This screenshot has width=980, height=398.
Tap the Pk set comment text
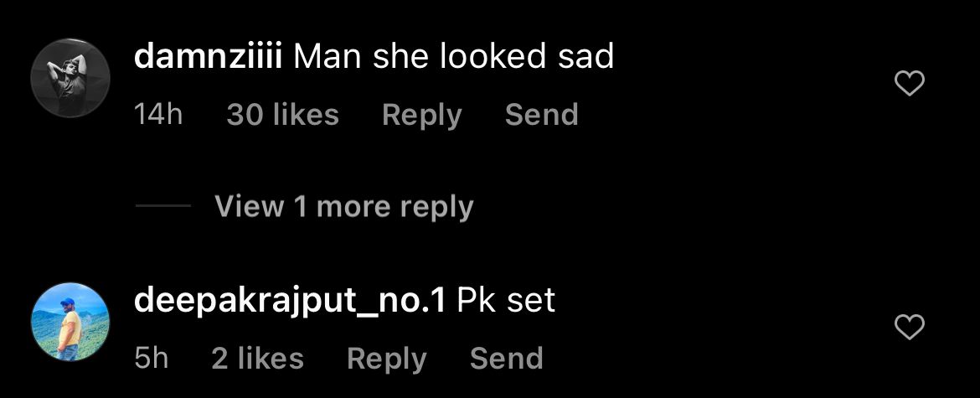(506, 301)
